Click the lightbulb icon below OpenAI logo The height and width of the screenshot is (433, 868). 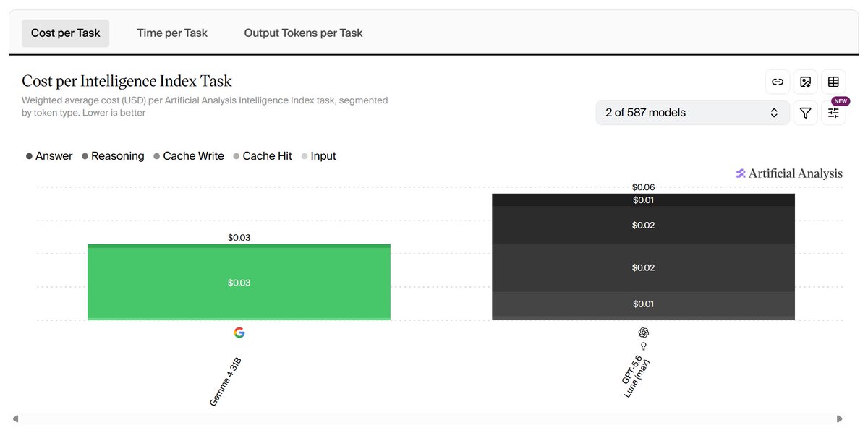pyautogui.click(x=643, y=346)
